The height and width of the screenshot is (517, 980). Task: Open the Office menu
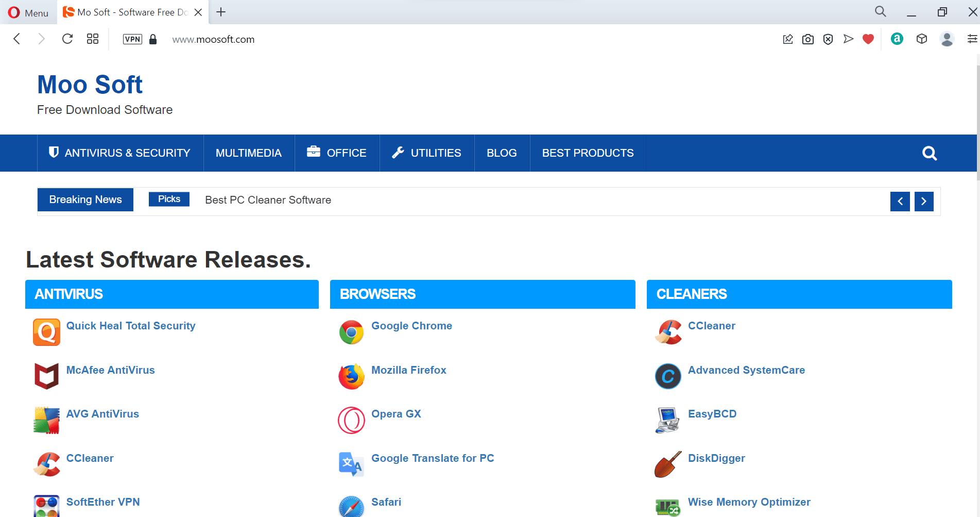pos(337,153)
